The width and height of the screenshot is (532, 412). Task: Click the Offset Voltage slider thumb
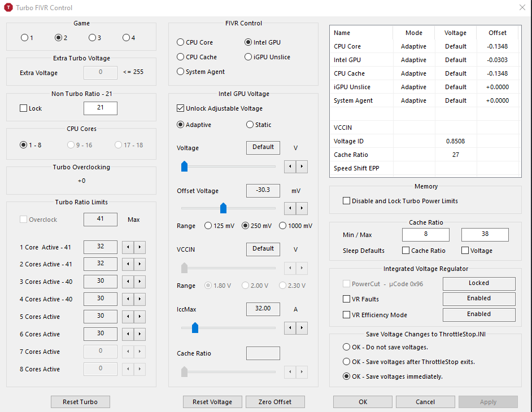coord(223,208)
